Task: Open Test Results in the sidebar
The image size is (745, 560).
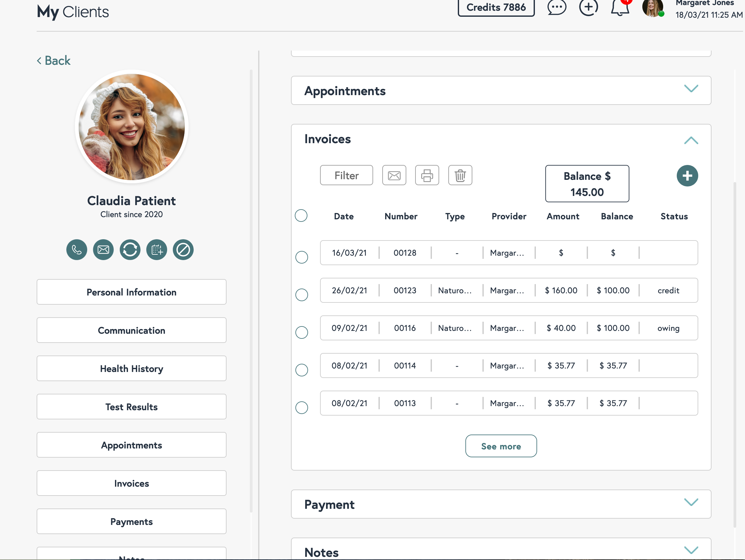Action: [x=131, y=407]
